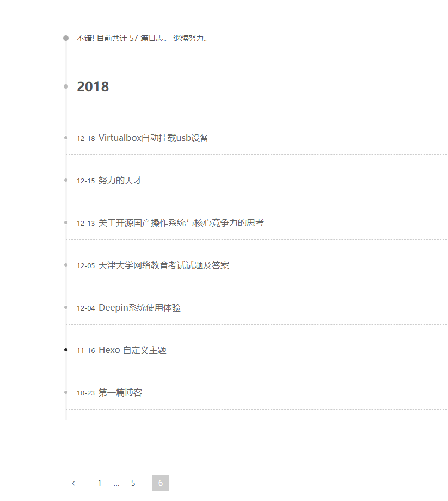448x501 pixels.
Task: Select the top timeline dot beside 57 篇日志
Action: [x=66, y=38]
